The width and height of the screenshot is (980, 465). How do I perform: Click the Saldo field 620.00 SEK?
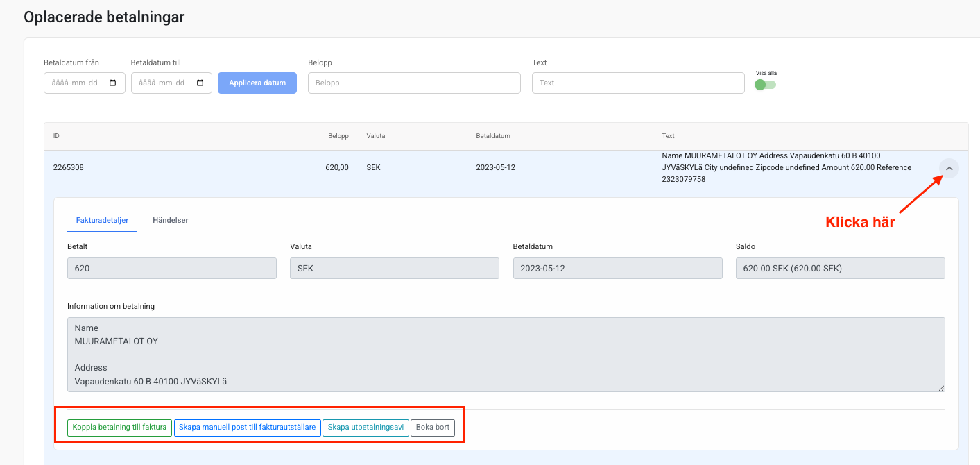(841, 269)
